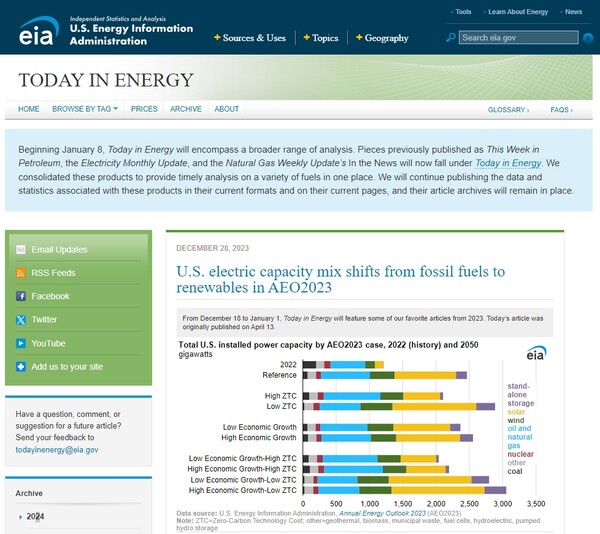The height and width of the screenshot is (534, 600).
Task: Click the Email Updates envelope icon
Action: (20, 249)
